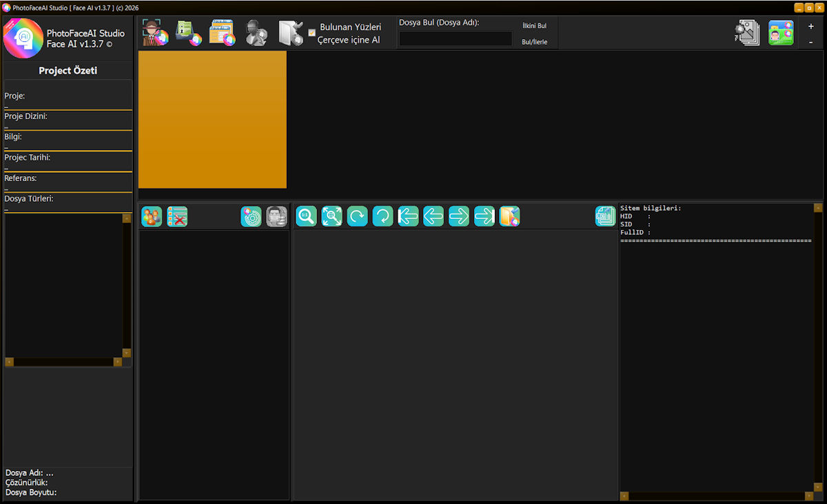The width and height of the screenshot is (827, 504).
Task: Click the minus button at top right
Action: point(810,42)
